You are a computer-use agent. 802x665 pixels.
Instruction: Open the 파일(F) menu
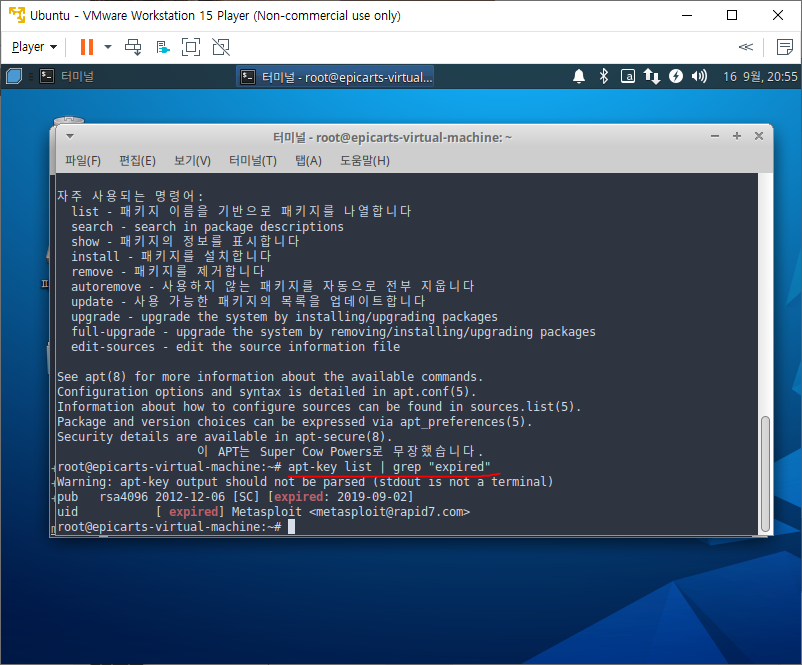[83, 161]
